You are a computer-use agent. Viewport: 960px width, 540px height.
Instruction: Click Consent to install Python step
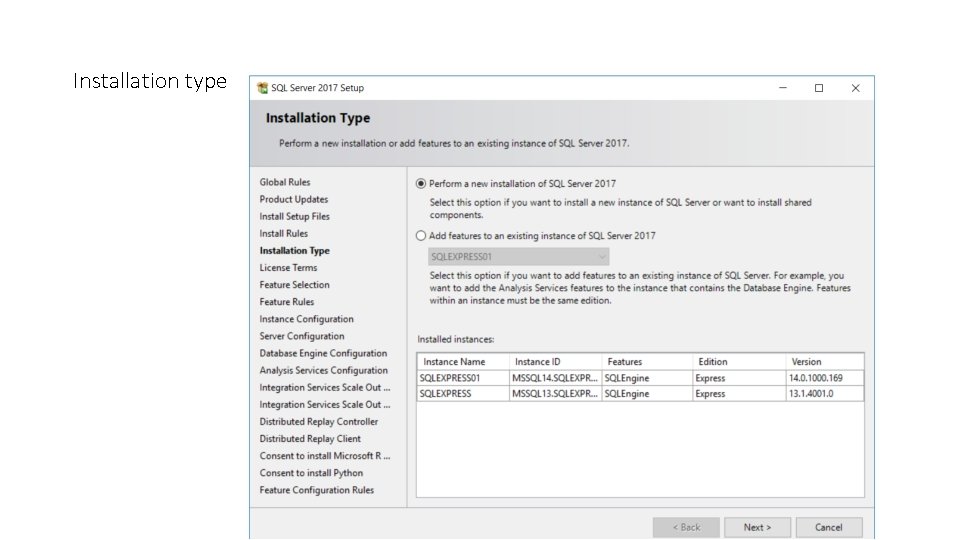pos(311,473)
